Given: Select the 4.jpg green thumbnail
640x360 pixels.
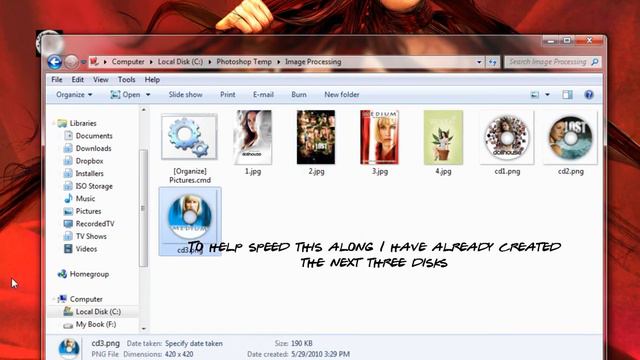Looking at the screenshot, I should coord(443,137).
